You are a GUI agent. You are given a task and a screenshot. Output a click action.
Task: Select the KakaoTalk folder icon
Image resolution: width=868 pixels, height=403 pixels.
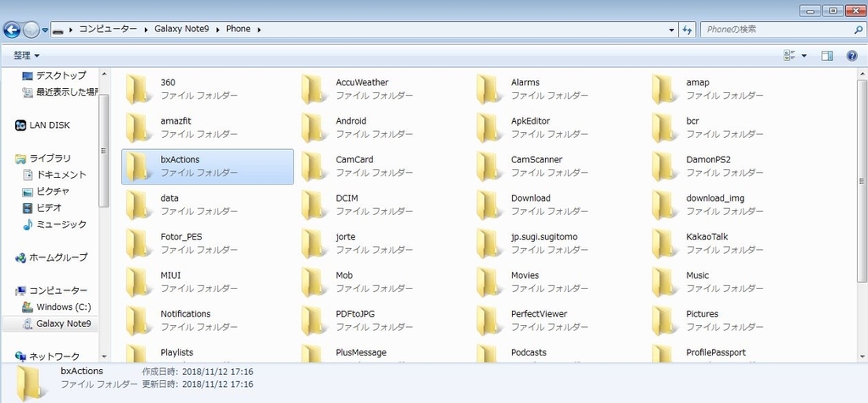coord(665,243)
